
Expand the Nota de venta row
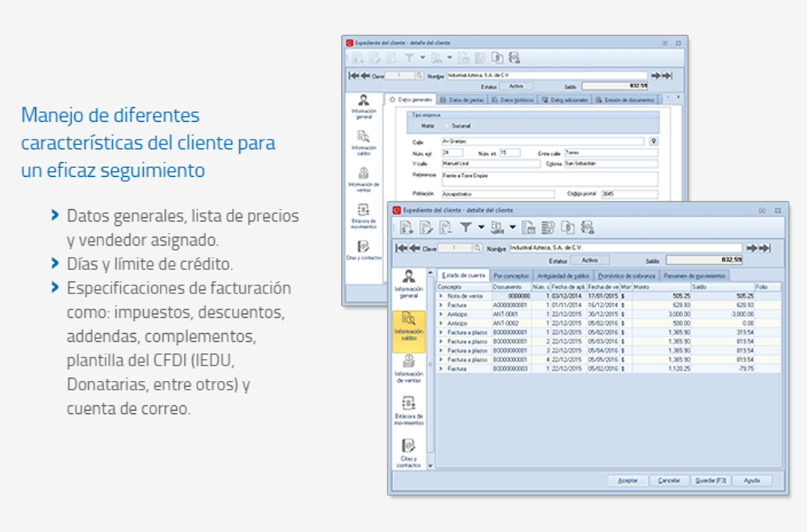[x=441, y=296]
